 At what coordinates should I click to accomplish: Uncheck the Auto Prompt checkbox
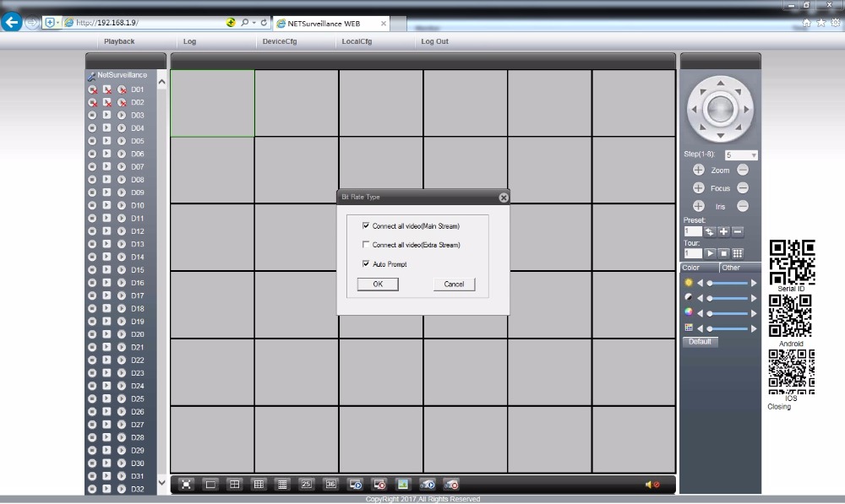click(x=366, y=264)
